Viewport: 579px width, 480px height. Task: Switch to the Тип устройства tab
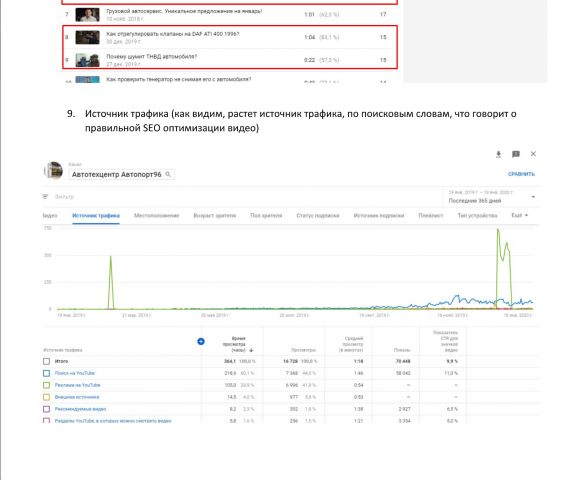coord(477,216)
